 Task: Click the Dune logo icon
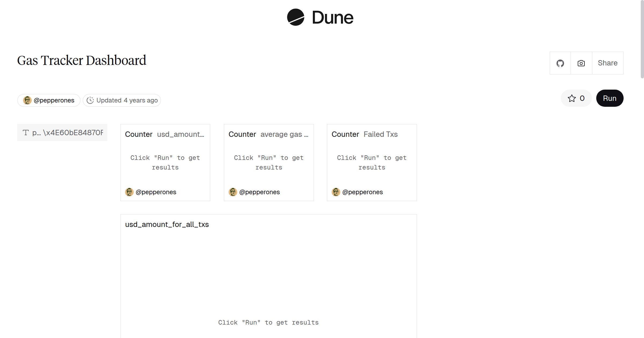point(295,17)
